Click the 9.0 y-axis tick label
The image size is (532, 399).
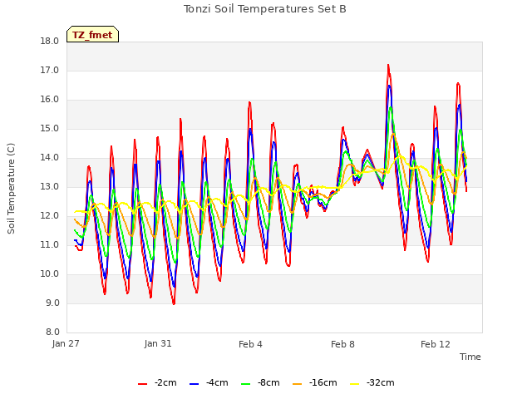tap(52, 303)
